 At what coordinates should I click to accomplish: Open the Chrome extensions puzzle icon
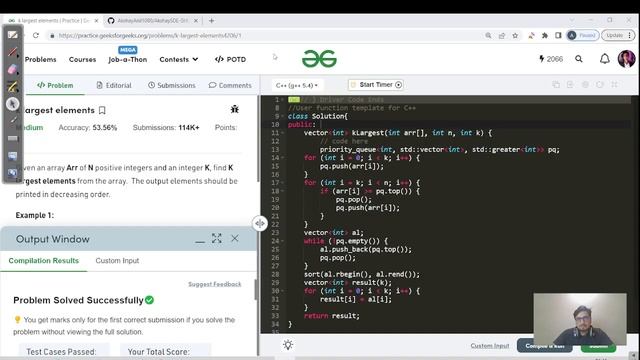[544, 36]
